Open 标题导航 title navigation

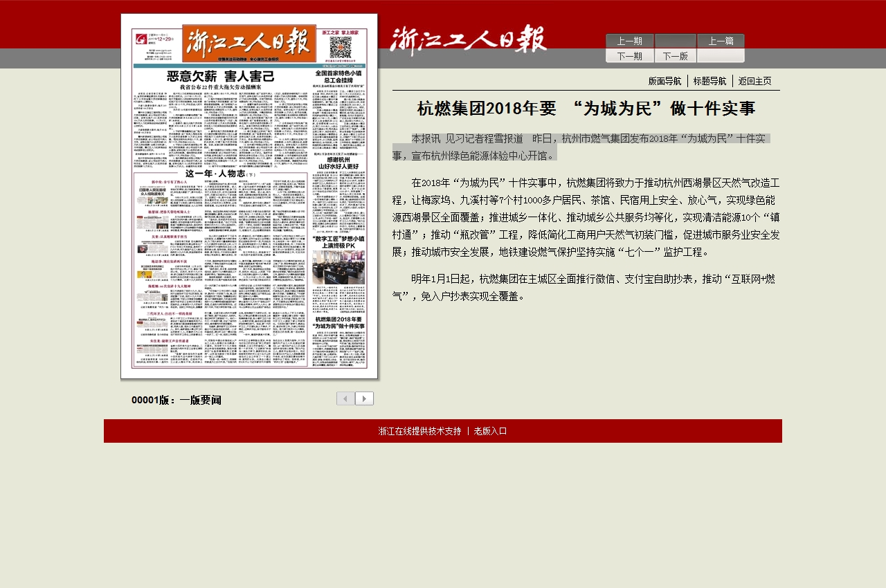(x=709, y=81)
